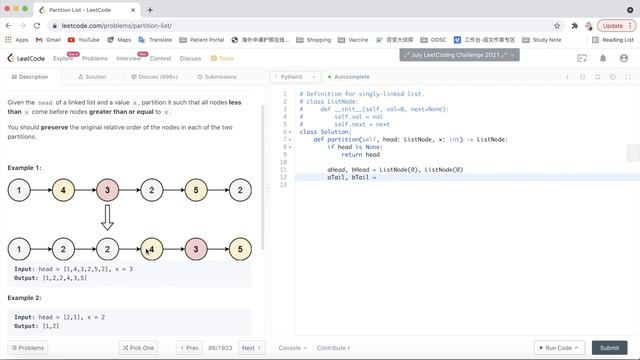Switch to the Discuss (999+) tab

[x=154, y=77]
